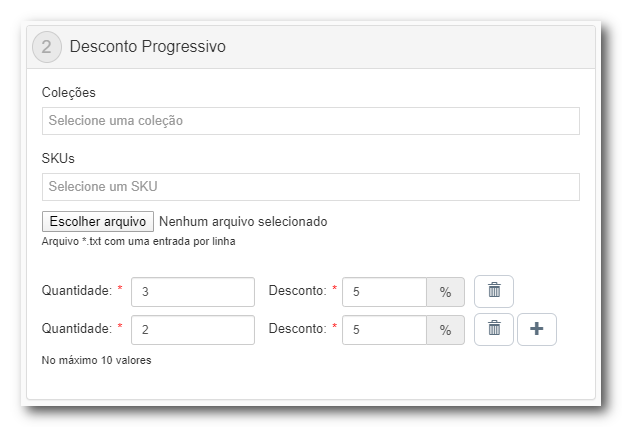Focus the Quantidade field containing 3

[192, 292]
